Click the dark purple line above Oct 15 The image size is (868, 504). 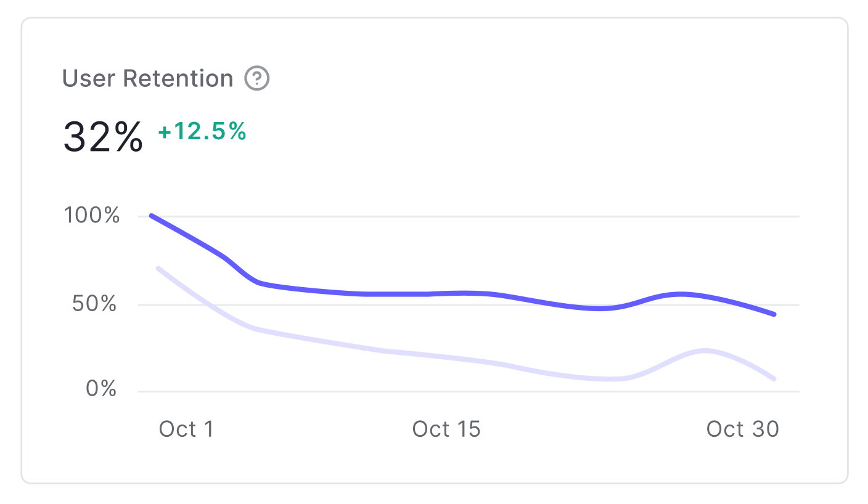[446, 293]
